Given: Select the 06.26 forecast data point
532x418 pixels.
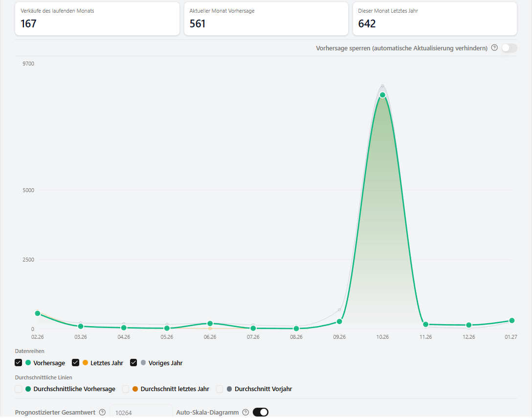Looking at the screenshot, I should (x=210, y=323).
